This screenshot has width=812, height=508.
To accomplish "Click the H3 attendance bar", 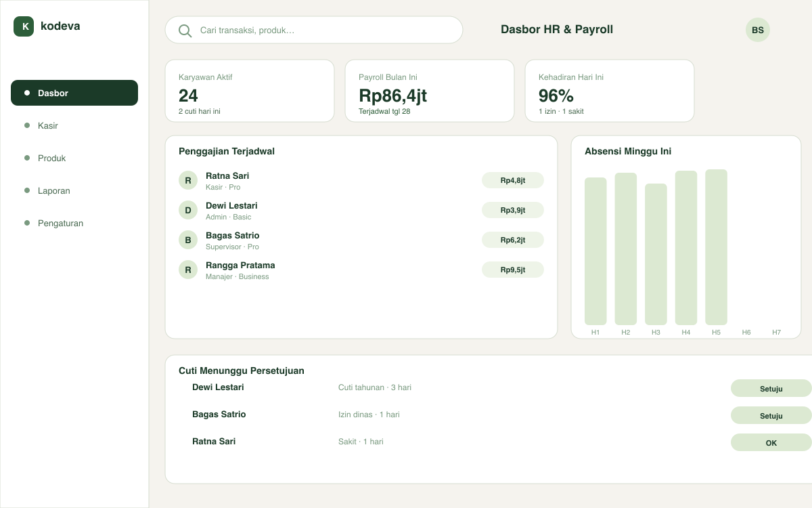I will (x=656, y=254).
